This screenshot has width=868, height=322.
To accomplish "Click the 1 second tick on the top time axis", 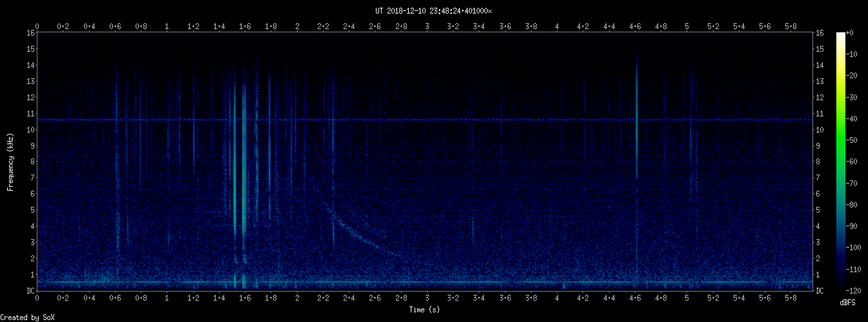I will pyautogui.click(x=167, y=27).
